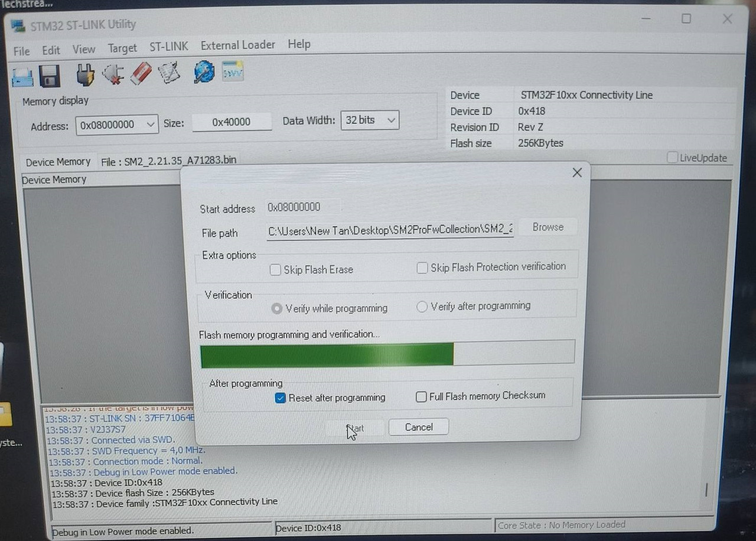The image size is (756, 541).
Task: Enable Full Flash memory Checksum checkbox
Action: pos(421,397)
